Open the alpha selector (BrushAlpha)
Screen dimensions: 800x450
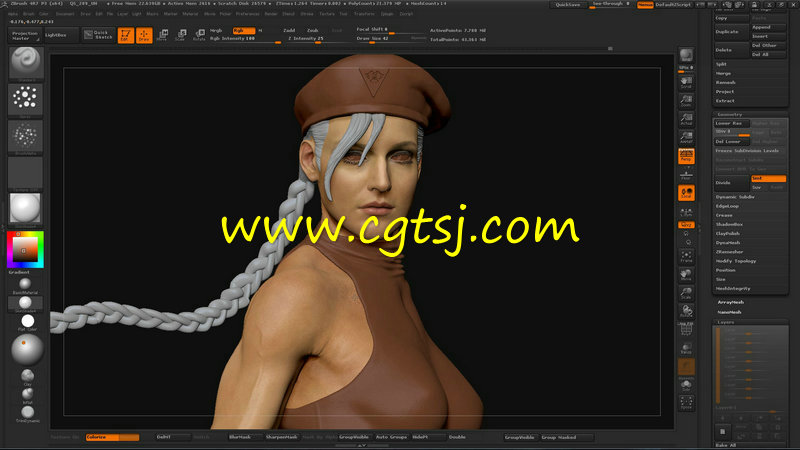click(26, 137)
